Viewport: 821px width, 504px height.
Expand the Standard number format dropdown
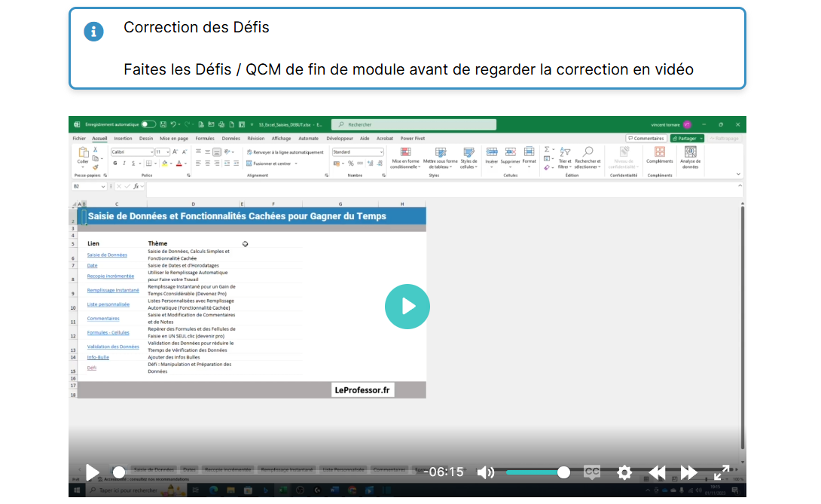coord(359,152)
